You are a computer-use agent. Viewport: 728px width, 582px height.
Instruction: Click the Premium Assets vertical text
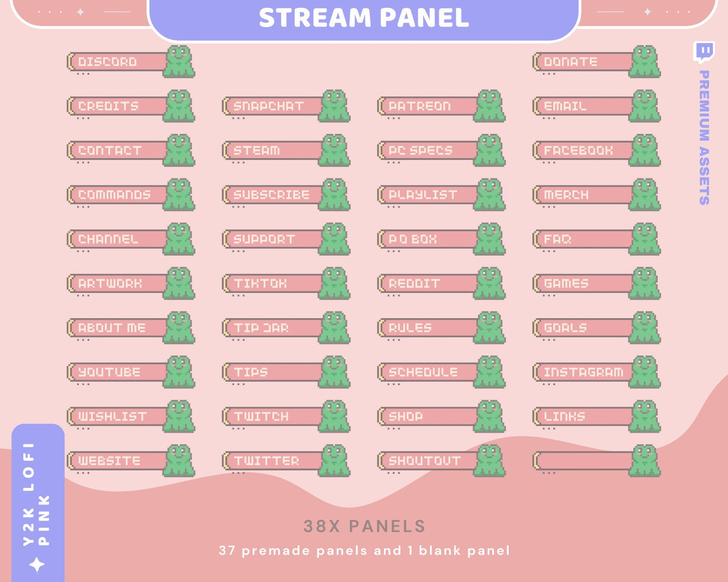click(704, 137)
